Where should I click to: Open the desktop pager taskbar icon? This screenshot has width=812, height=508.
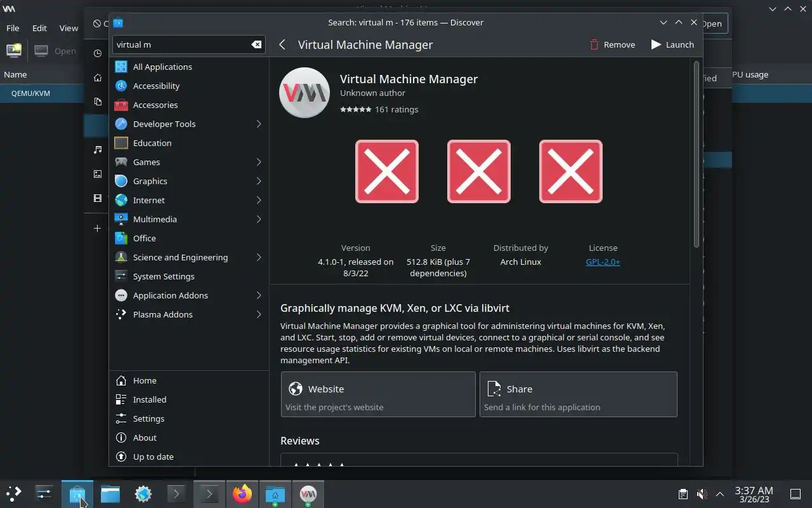click(44, 493)
